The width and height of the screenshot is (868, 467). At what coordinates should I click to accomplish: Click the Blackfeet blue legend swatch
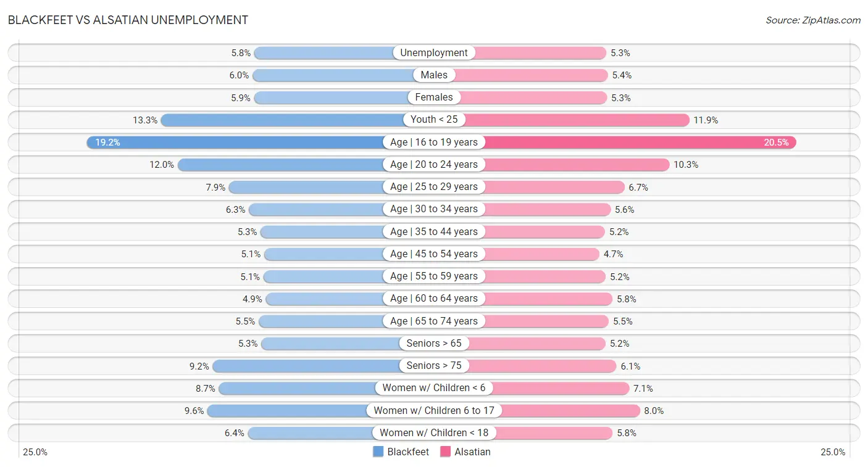click(378, 452)
